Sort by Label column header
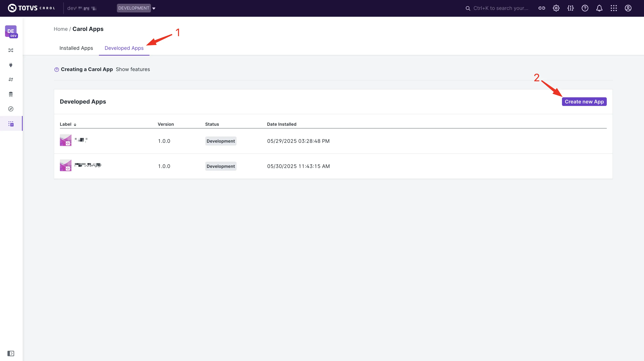 (x=68, y=124)
